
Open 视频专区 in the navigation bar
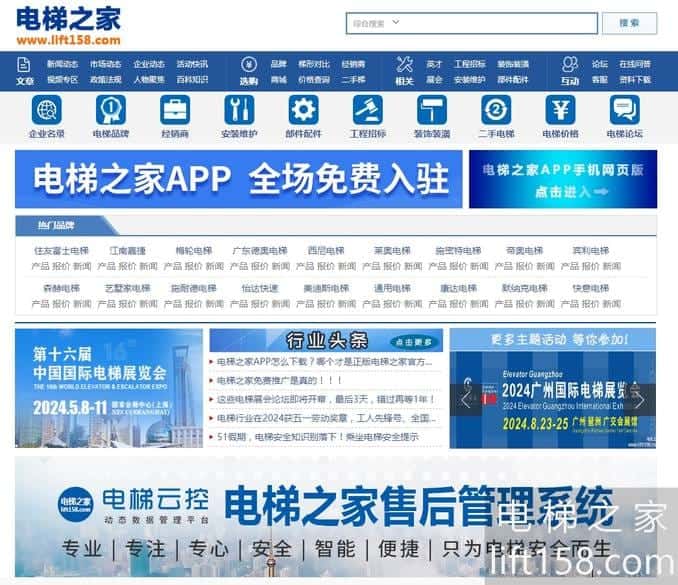(x=62, y=80)
